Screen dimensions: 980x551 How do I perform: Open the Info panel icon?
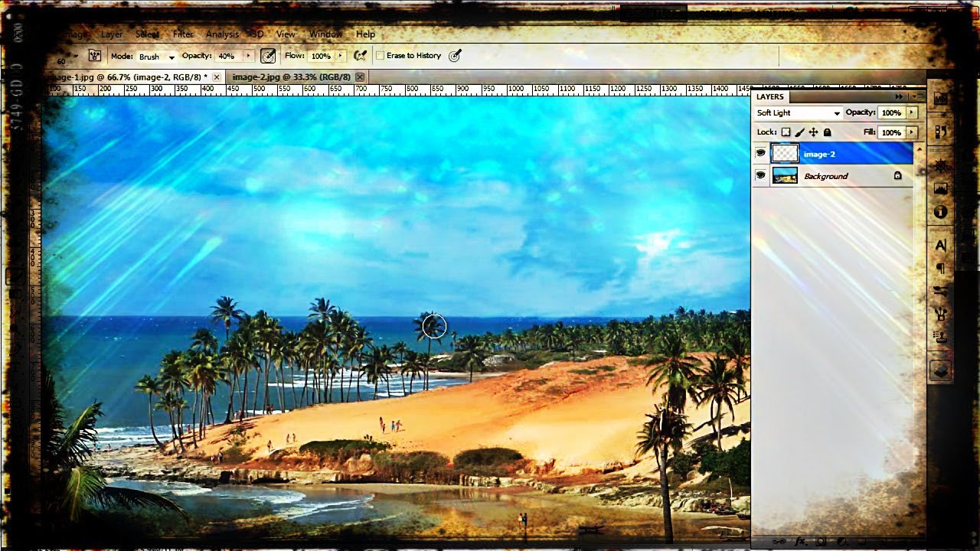tap(940, 212)
